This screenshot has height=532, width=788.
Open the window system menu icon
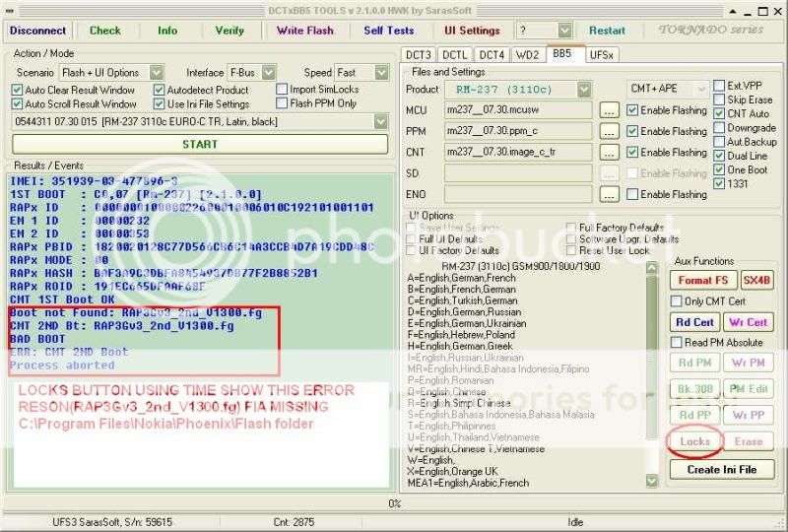(x=9, y=11)
